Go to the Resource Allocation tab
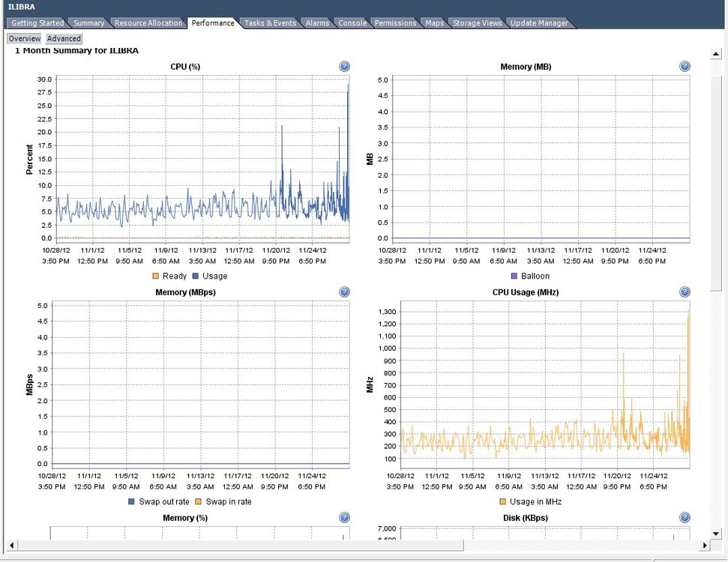The image size is (728, 562). pyautogui.click(x=148, y=22)
